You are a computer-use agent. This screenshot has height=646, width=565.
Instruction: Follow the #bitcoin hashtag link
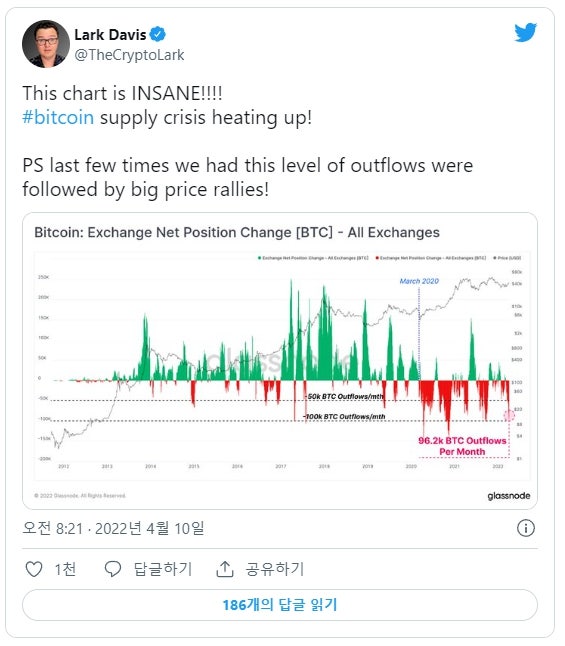coord(58,117)
